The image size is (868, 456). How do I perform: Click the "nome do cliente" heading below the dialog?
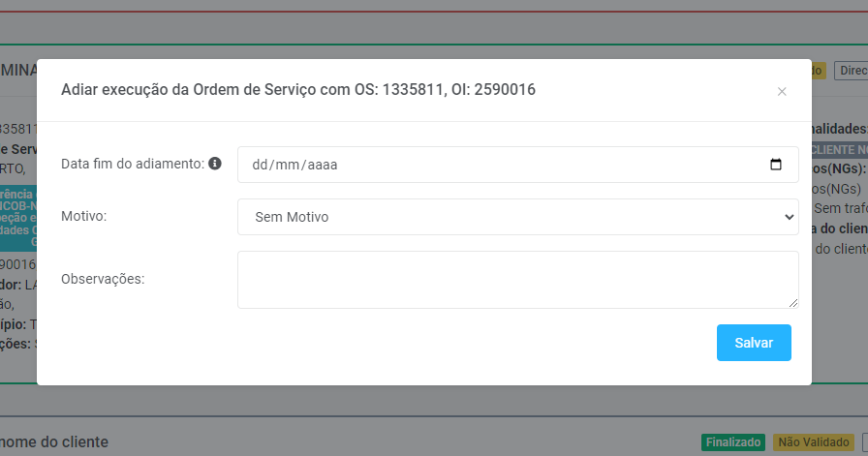[x=56, y=442]
